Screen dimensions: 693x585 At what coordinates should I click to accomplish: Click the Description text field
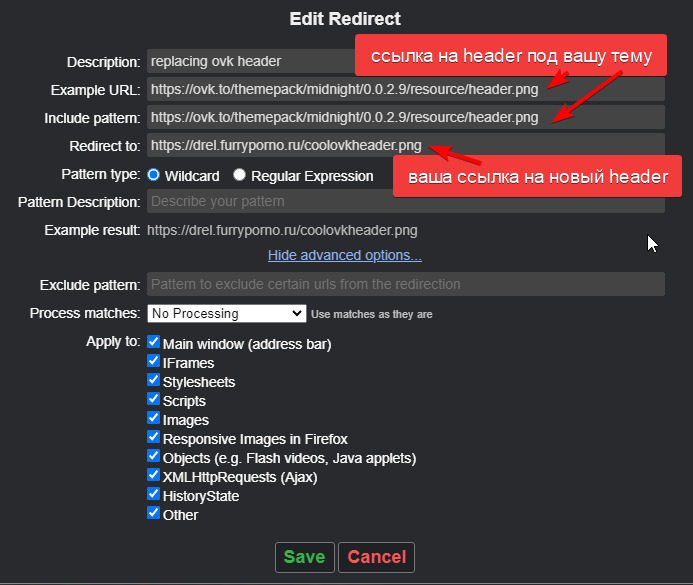click(x=250, y=61)
